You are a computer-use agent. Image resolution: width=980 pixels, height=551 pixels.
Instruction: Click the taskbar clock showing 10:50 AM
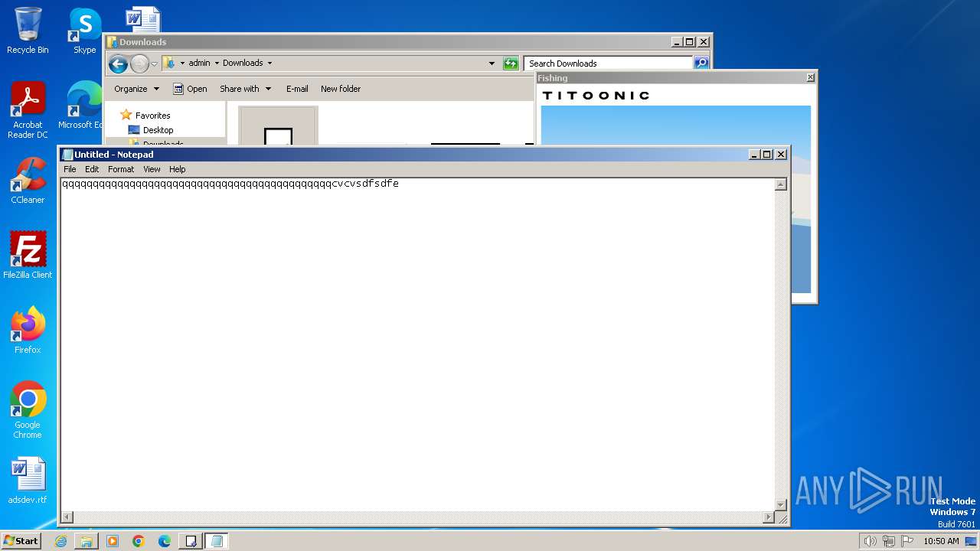(x=941, y=541)
